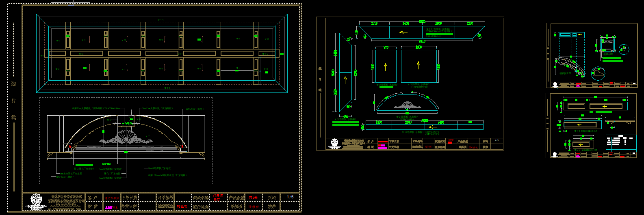Click the 2/5 page number in the second sheet
The width and height of the screenshot is (644, 215).
click(x=496, y=141)
